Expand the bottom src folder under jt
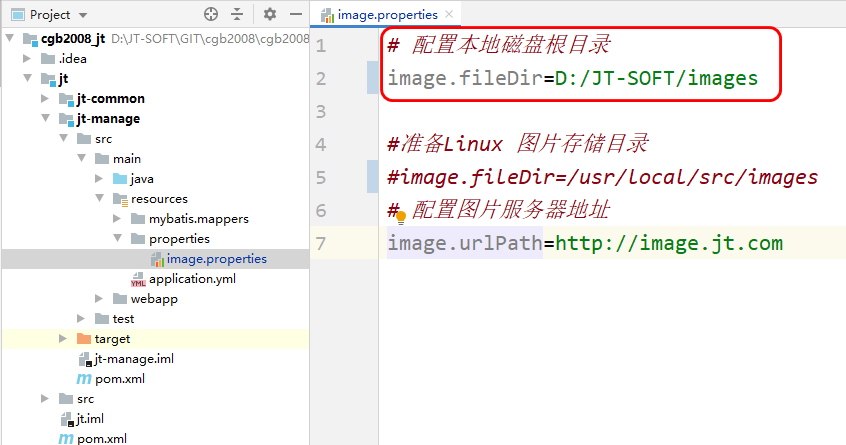The height and width of the screenshot is (445, 846). [45, 399]
